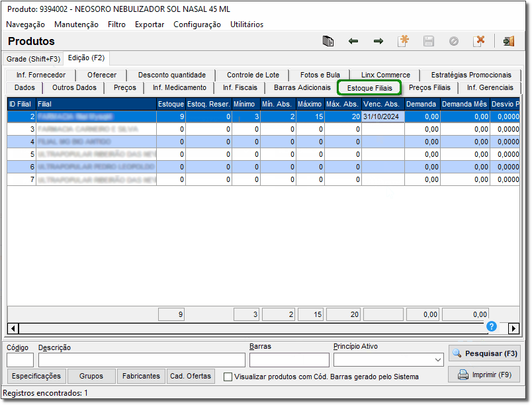Open the Inf. Medicamento tab
The width and height of the screenshot is (532, 405).
[179, 87]
